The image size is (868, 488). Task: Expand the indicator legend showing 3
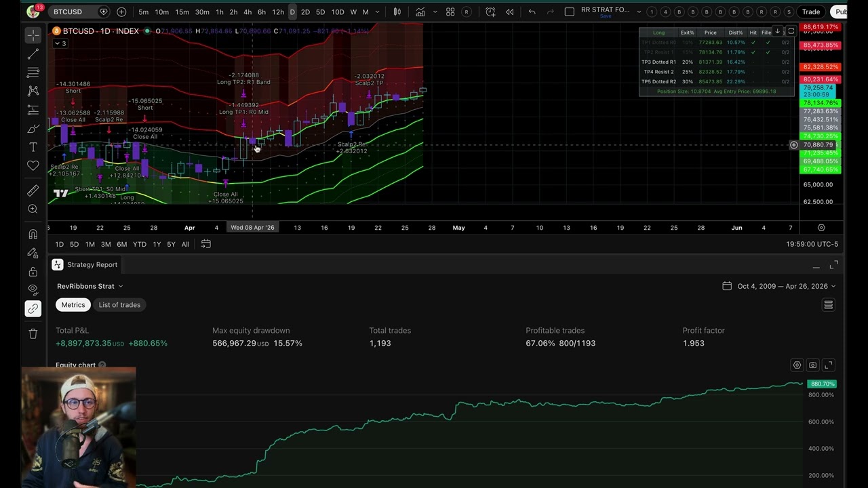point(60,43)
